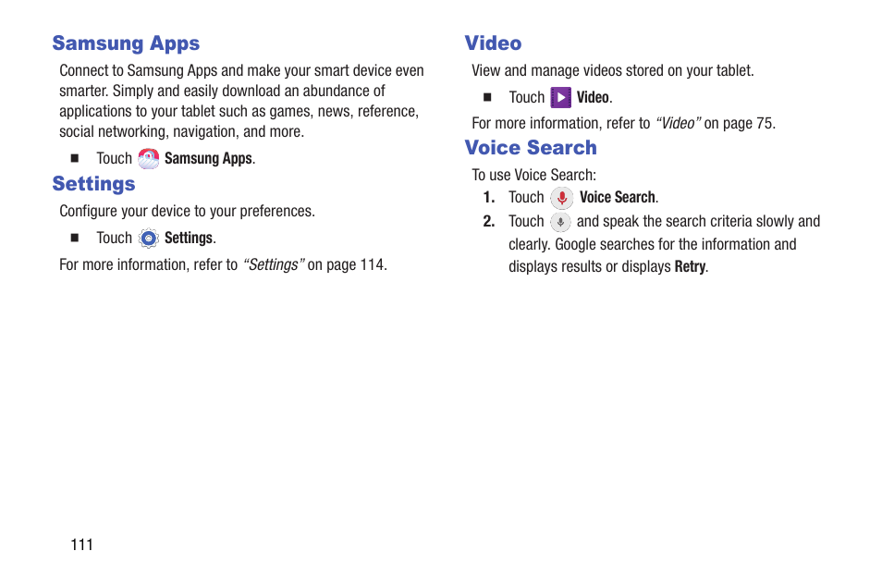The height and width of the screenshot is (588, 882).
Task: Click the 'To use Voice Search:' line
Action: click(533, 175)
